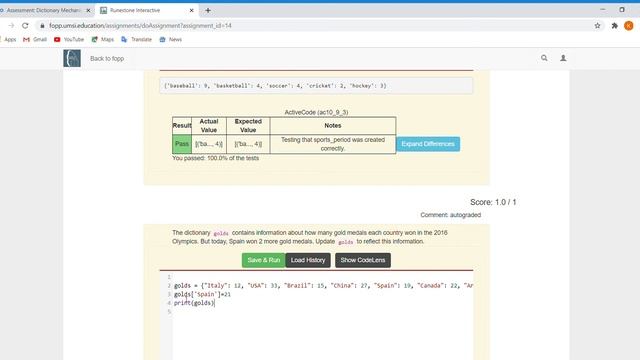Viewport: 640px width, 360px height.
Task: Click You passed: 100.0% of the tests
Action: [x=216, y=158]
